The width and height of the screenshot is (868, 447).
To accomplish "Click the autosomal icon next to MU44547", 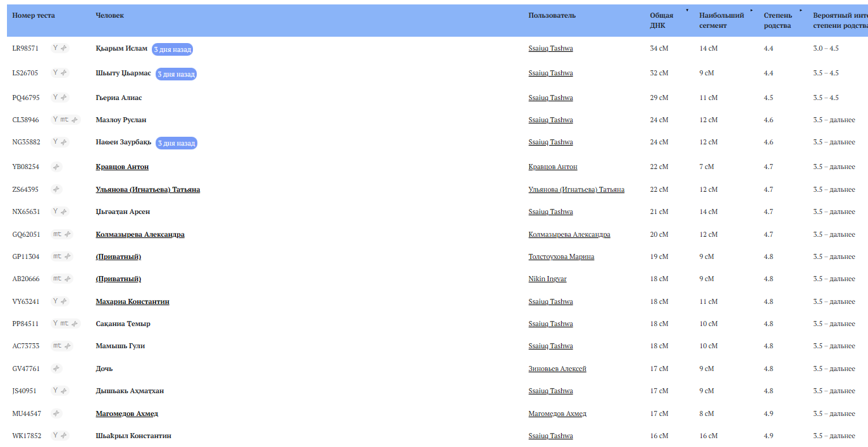I will coord(56,413).
